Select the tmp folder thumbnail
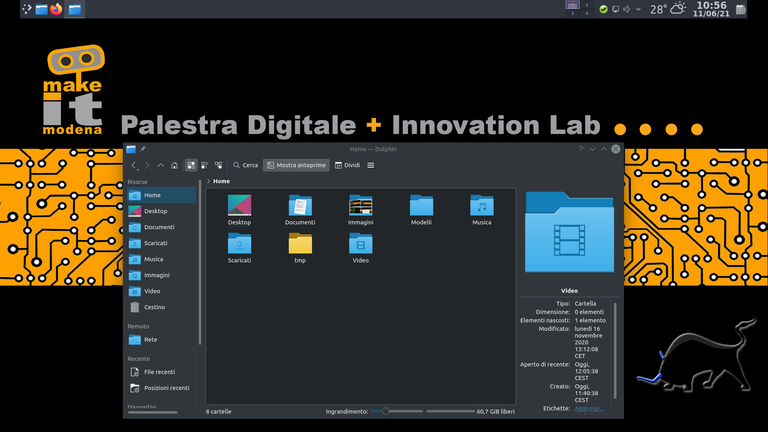 tap(300, 245)
